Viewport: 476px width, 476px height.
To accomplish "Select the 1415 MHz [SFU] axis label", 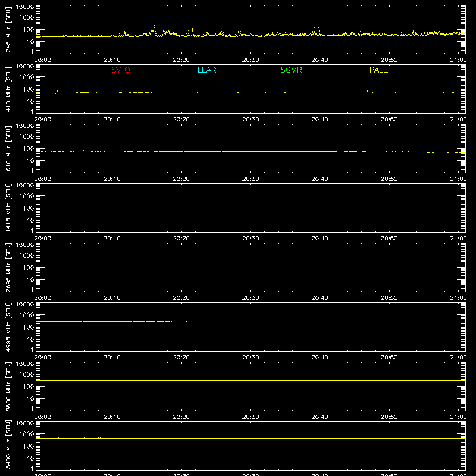I will point(8,208).
